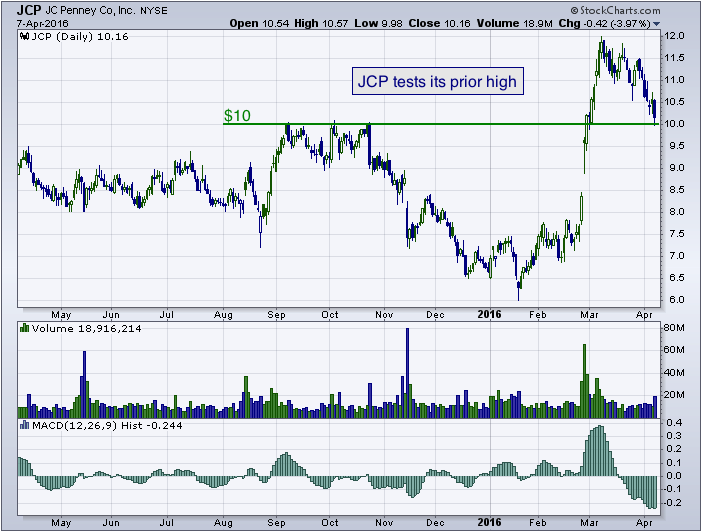The height and width of the screenshot is (532, 702).
Task: Click the '2016' label under price panel
Action: [x=489, y=314]
